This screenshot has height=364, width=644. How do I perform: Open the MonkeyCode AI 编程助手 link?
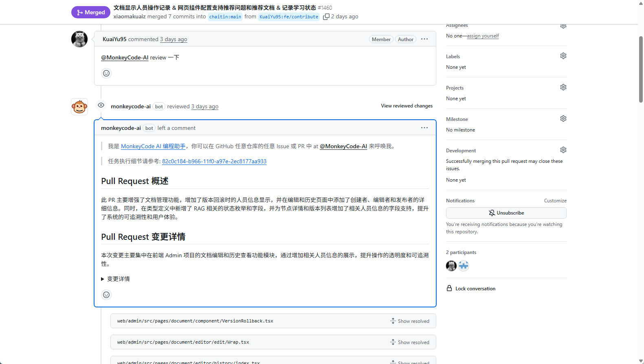(x=153, y=146)
